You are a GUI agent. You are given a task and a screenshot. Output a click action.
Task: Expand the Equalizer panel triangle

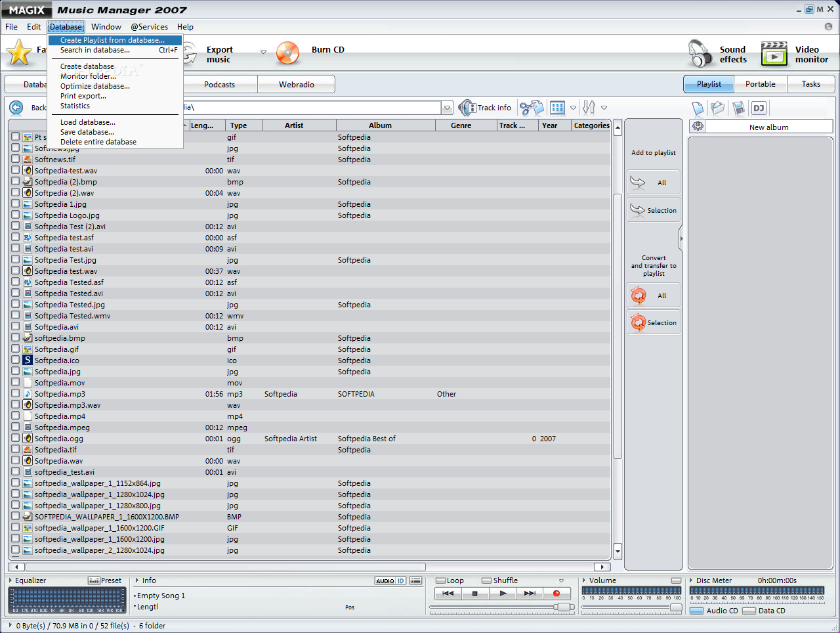click(x=10, y=580)
